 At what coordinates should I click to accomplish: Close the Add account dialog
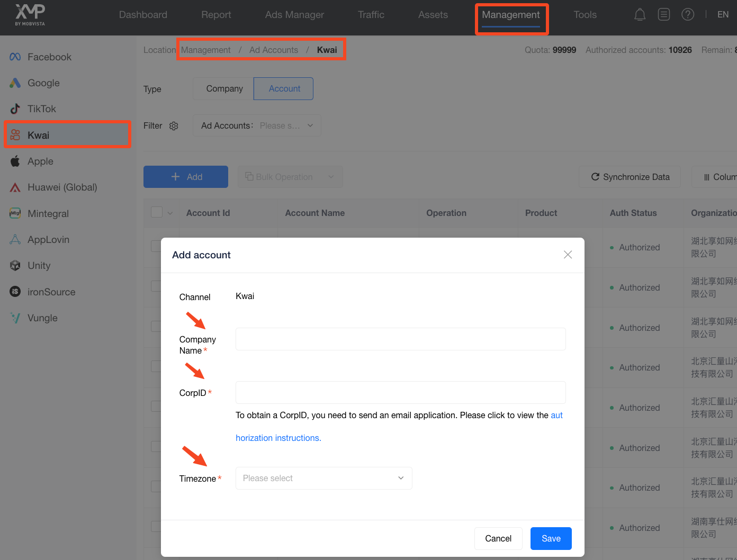(x=568, y=255)
